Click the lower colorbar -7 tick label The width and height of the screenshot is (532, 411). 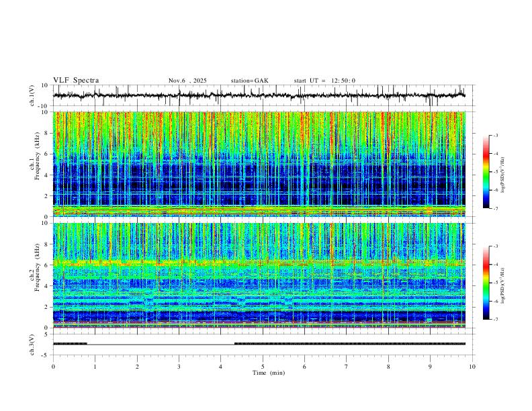495,319
